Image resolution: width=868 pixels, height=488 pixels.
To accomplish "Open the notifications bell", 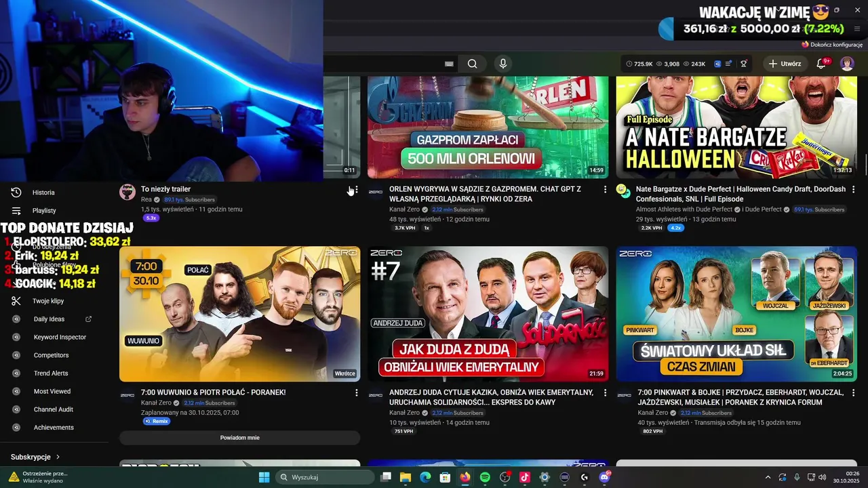I will 821,64.
